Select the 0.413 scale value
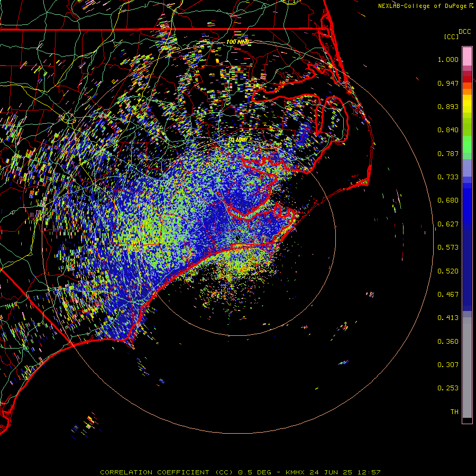Image resolution: width=476 pixels, height=476 pixels. [x=448, y=318]
